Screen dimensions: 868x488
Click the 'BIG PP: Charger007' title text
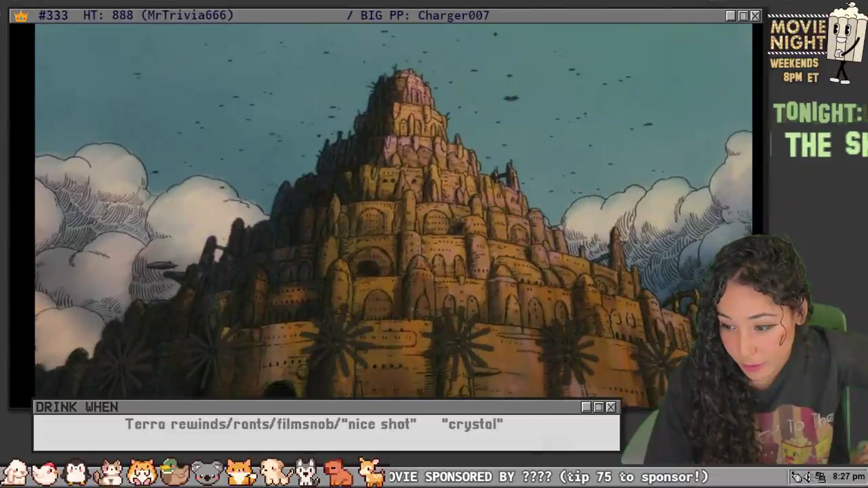coord(425,16)
